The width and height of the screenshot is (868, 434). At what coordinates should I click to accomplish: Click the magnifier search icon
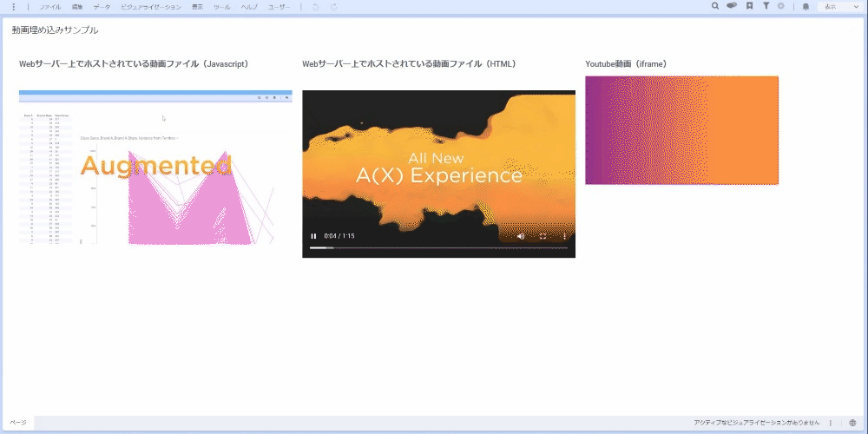[x=715, y=6]
